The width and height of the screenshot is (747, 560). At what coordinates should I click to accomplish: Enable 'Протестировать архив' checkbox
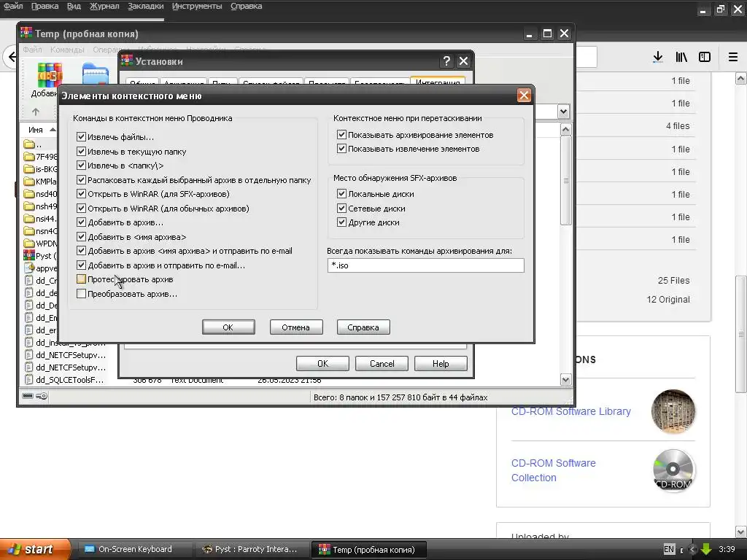pos(81,279)
